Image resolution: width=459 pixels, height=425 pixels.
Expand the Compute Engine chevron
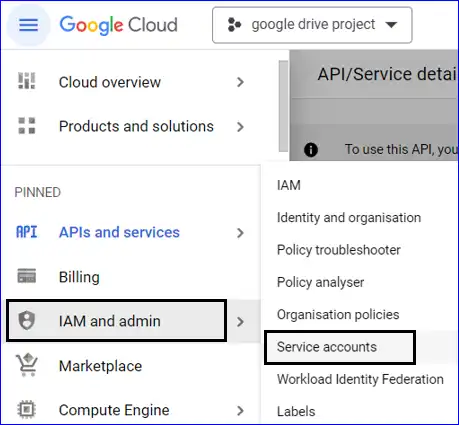point(240,411)
